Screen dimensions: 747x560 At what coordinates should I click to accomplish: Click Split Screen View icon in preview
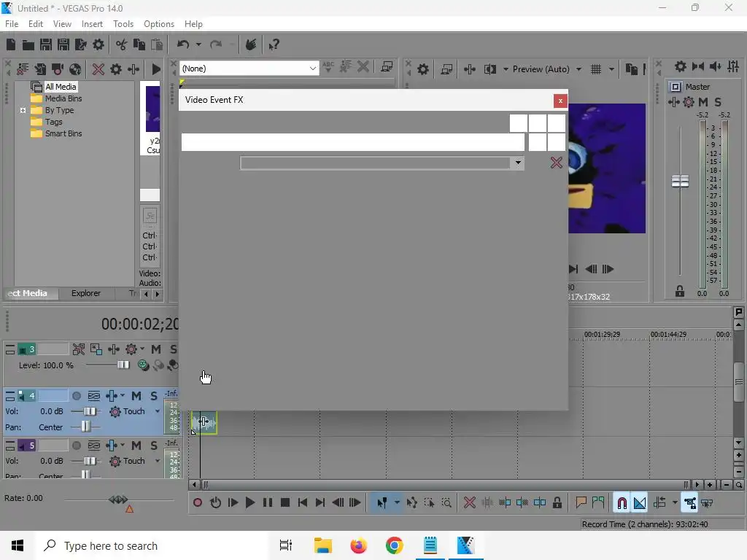coord(490,69)
